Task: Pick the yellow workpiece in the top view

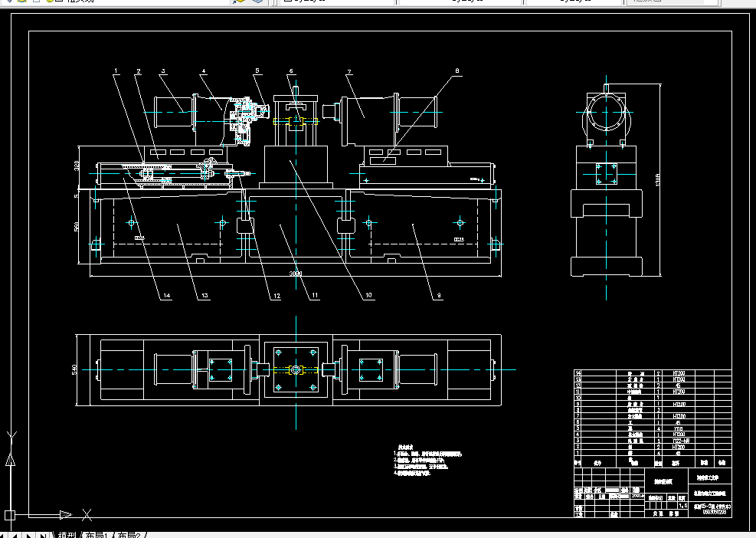Action: (296, 370)
